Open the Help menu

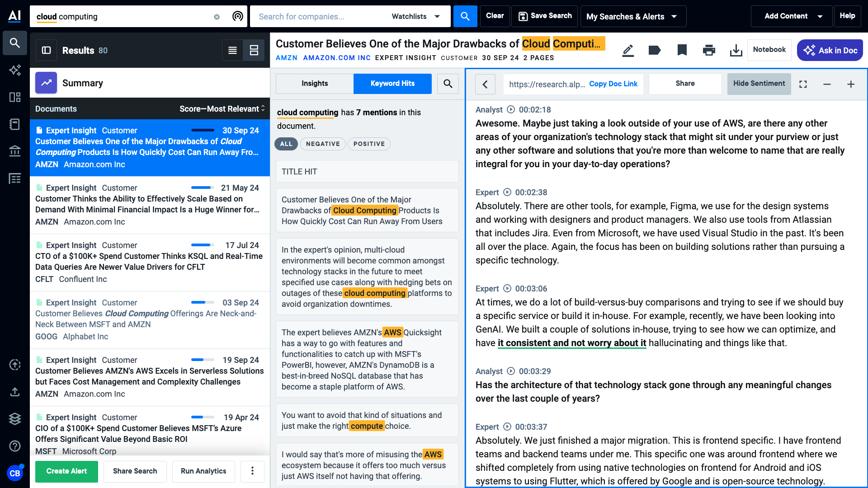pyautogui.click(x=847, y=16)
